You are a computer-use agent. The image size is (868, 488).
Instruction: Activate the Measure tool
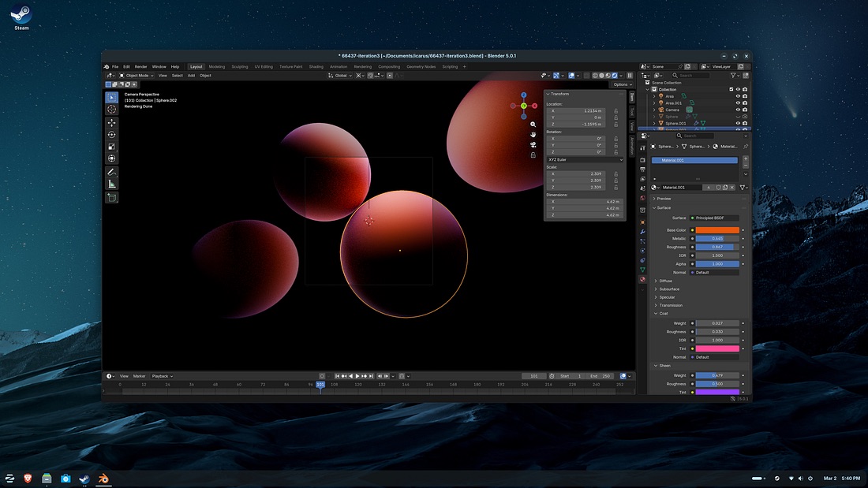coord(111,184)
